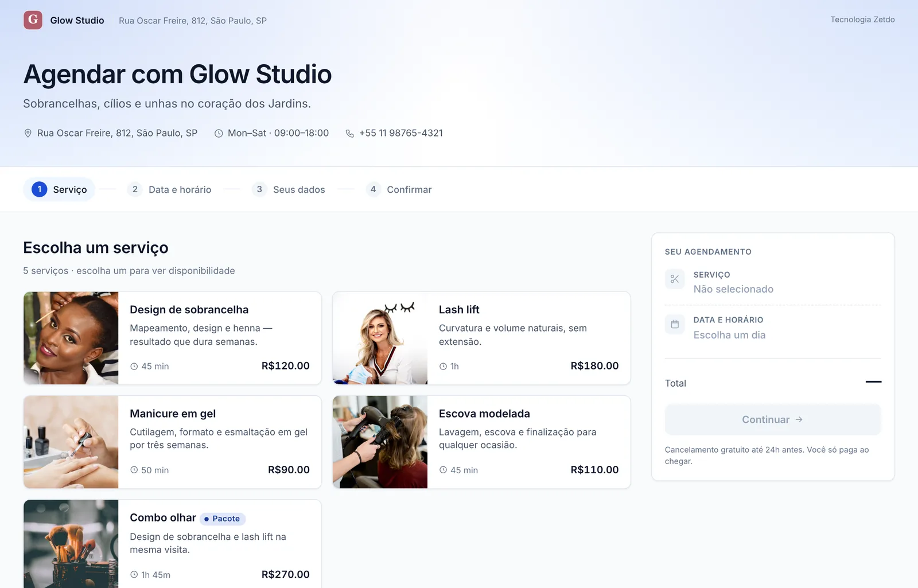Pick the Combo olhar makeup brushes photo
The width and height of the screenshot is (918, 588).
[71, 544]
